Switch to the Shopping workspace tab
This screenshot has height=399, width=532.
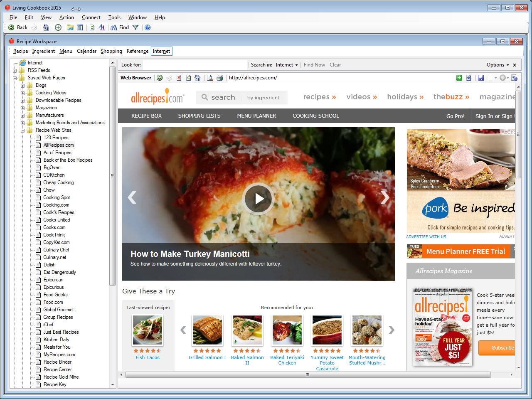click(111, 51)
